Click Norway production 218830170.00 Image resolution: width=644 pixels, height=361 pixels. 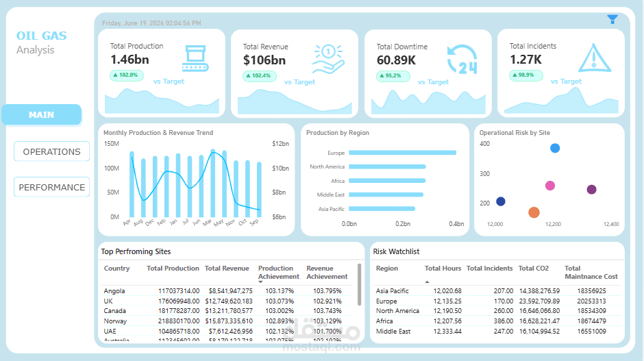(x=179, y=321)
